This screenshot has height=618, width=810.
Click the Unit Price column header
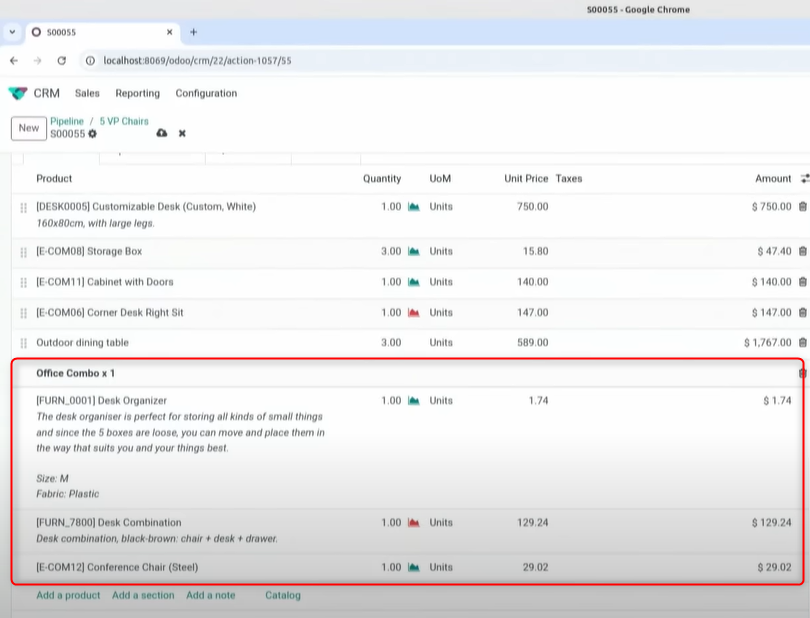[x=526, y=179]
